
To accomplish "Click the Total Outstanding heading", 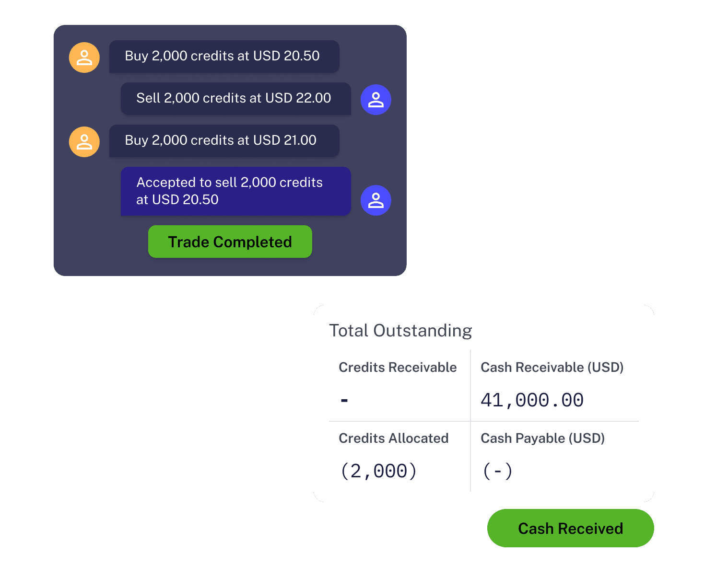I will click(x=400, y=331).
